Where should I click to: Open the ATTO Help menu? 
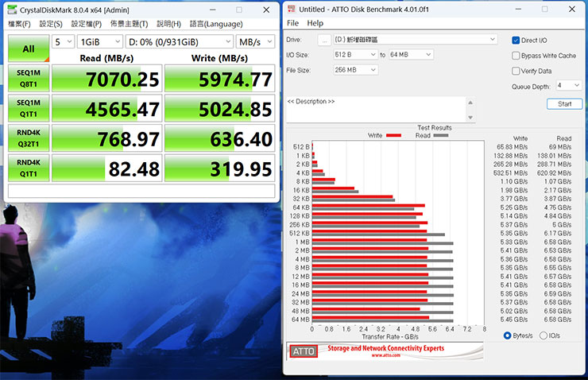(x=315, y=23)
